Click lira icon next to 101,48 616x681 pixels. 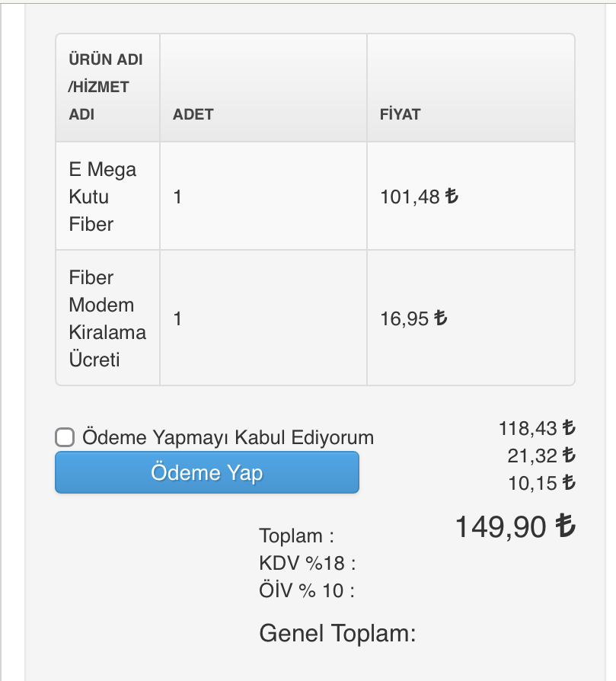click(452, 196)
